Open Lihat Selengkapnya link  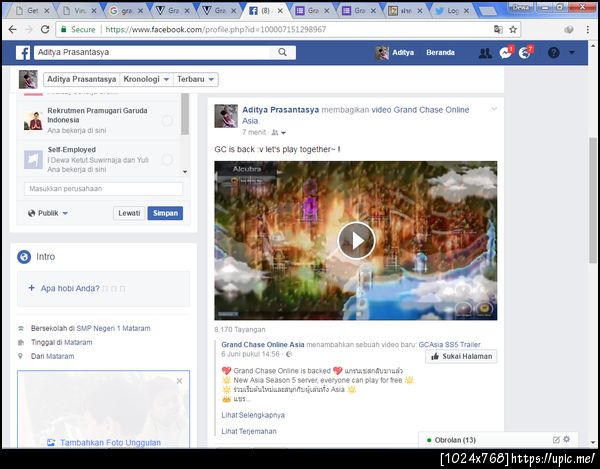[253, 415]
